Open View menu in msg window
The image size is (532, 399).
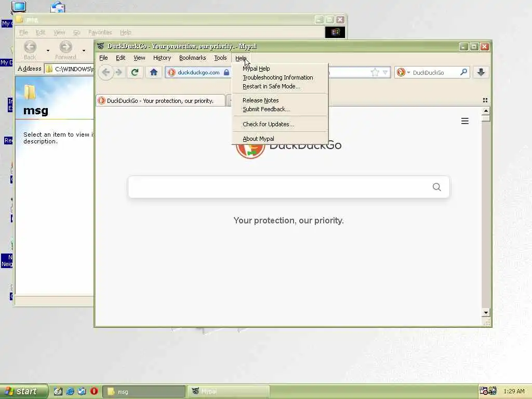pos(59,32)
